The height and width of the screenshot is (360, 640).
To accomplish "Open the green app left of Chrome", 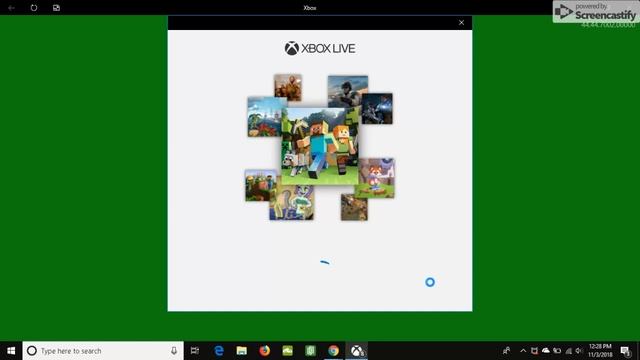I will [310, 351].
